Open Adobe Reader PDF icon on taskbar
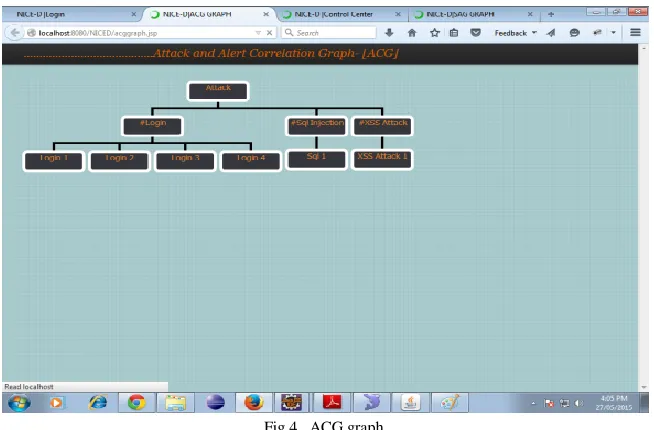The image size is (654, 430). tap(332, 402)
